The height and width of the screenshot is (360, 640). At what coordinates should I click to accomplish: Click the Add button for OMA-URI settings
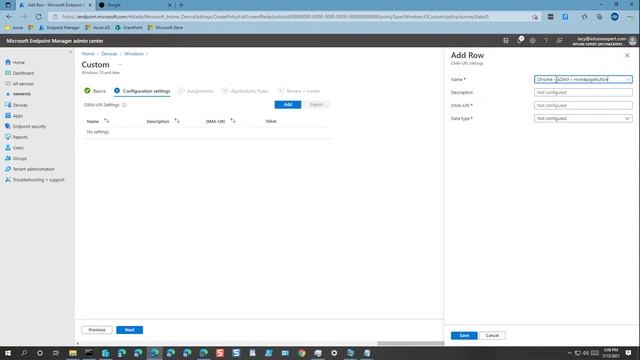pyautogui.click(x=288, y=105)
